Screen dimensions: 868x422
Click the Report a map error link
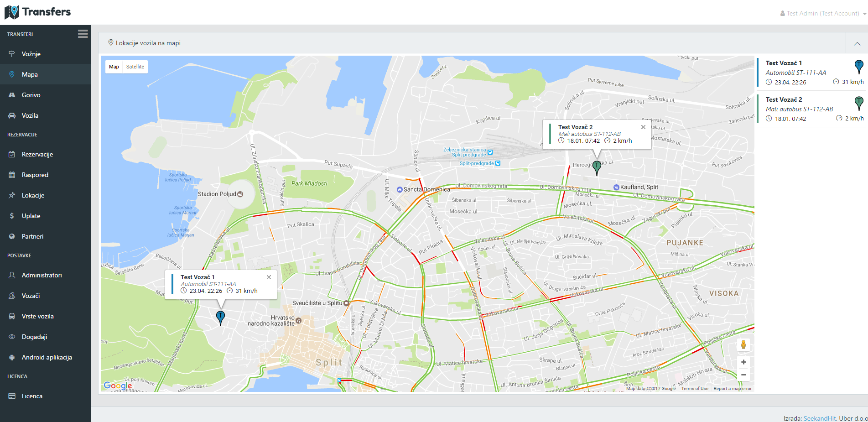click(732, 389)
